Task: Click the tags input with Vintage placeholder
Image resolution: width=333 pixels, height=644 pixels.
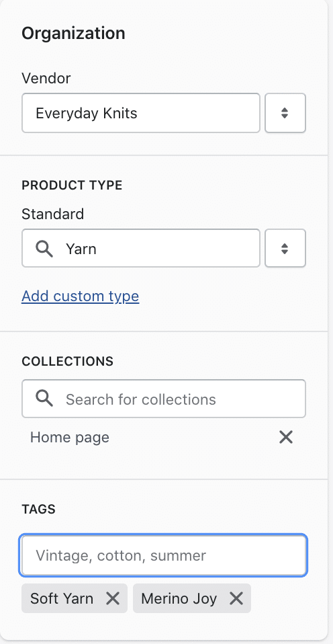Action: click(163, 555)
